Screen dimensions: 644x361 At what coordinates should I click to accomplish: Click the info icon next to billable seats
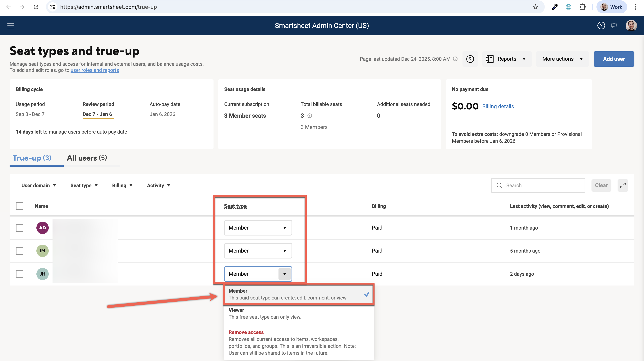point(310,116)
